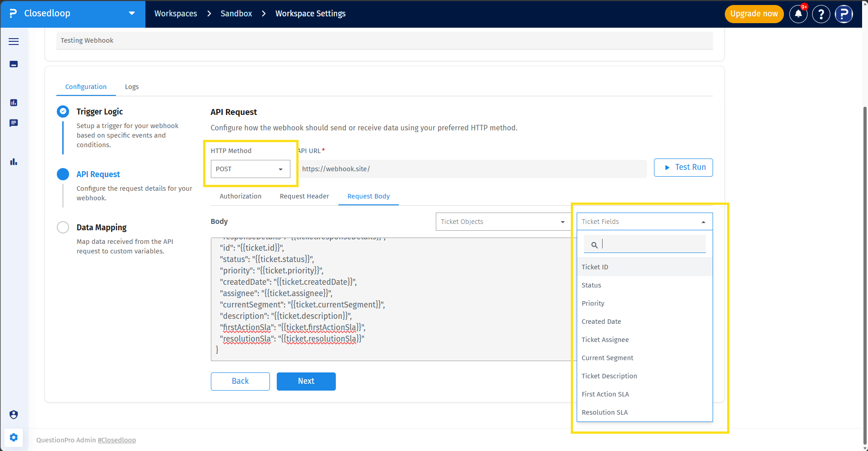Focus the Ticket Fields search box
Viewport: 868px width, 451px height.
tap(645, 244)
